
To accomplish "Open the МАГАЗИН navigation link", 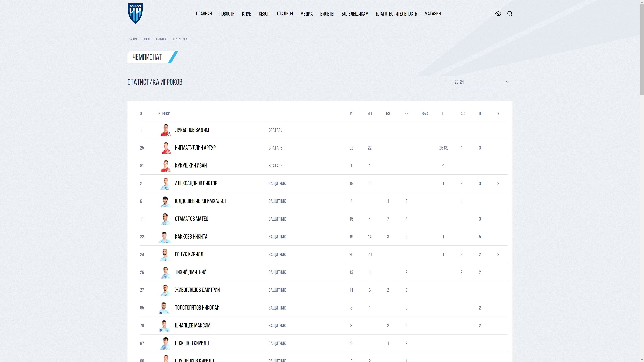I will 432,14.
